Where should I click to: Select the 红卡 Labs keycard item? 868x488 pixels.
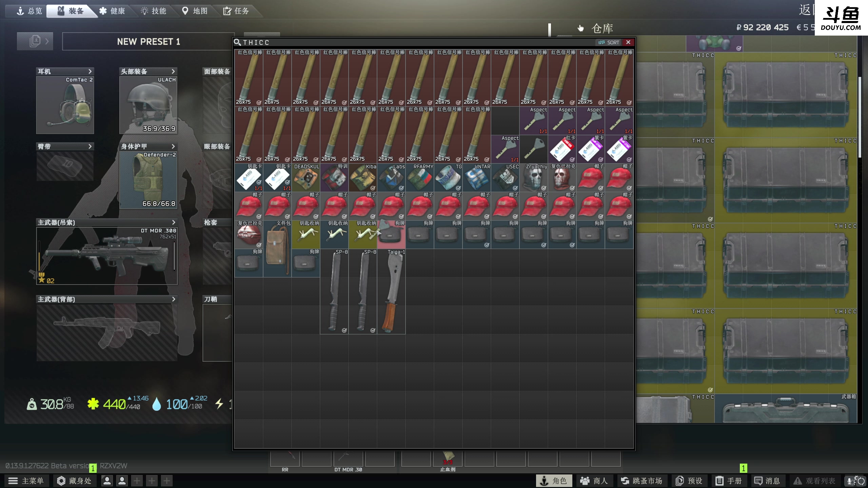562,149
